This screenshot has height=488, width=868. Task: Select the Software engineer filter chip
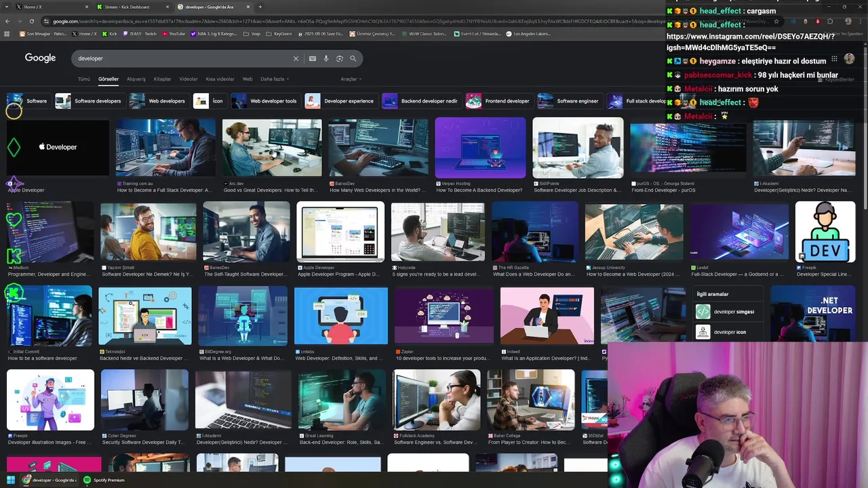pos(569,101)
